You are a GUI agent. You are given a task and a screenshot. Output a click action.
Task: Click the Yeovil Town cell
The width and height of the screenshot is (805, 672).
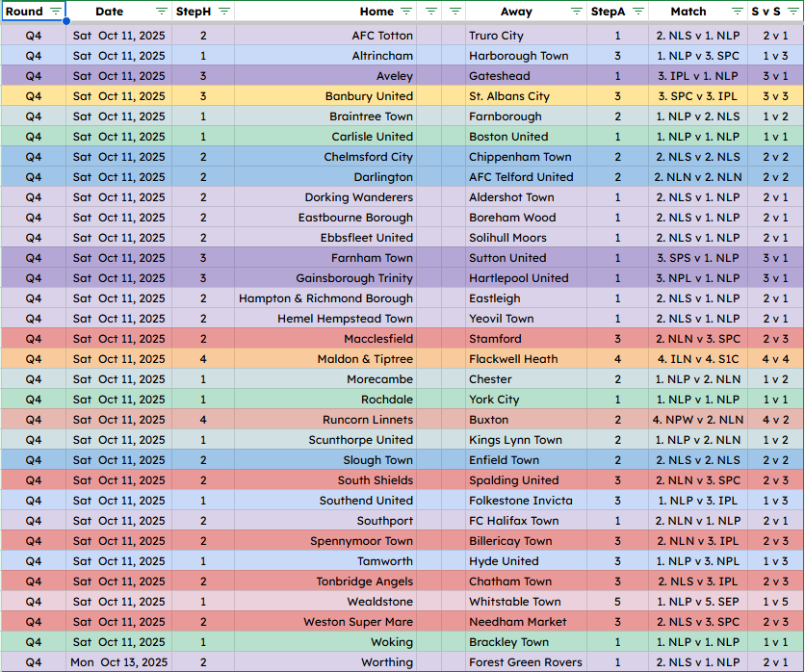click(x=526, y=319)
